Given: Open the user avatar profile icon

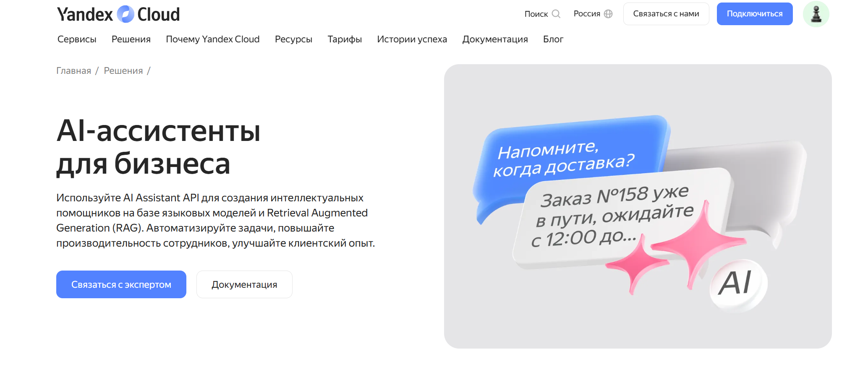Looking at the screenshot, I should pos(816,14).
